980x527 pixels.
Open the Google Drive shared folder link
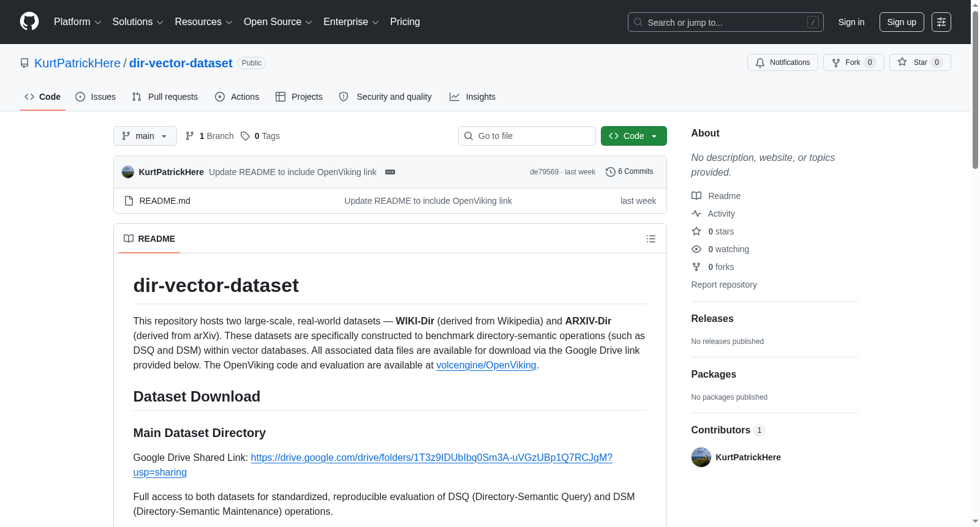[373, 465]
